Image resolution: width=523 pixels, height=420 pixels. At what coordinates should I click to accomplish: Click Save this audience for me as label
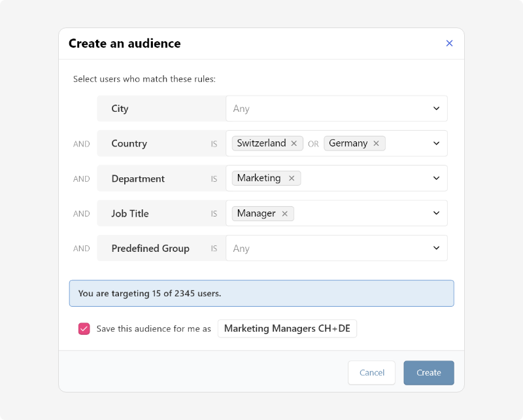154,329
